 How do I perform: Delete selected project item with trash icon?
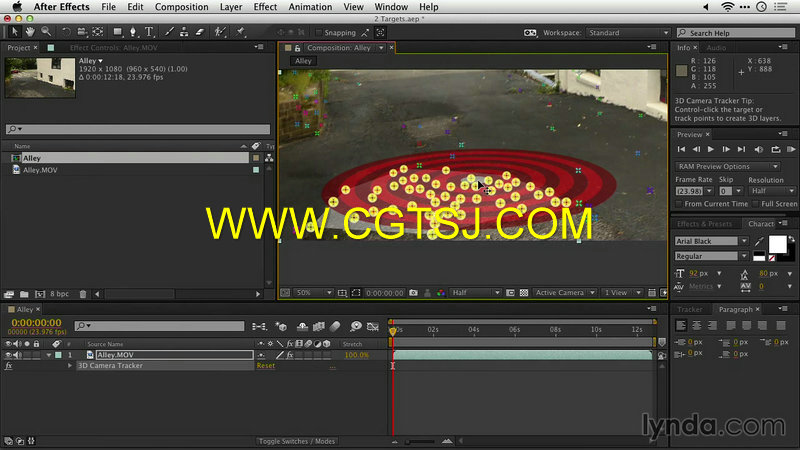(83, 294)
